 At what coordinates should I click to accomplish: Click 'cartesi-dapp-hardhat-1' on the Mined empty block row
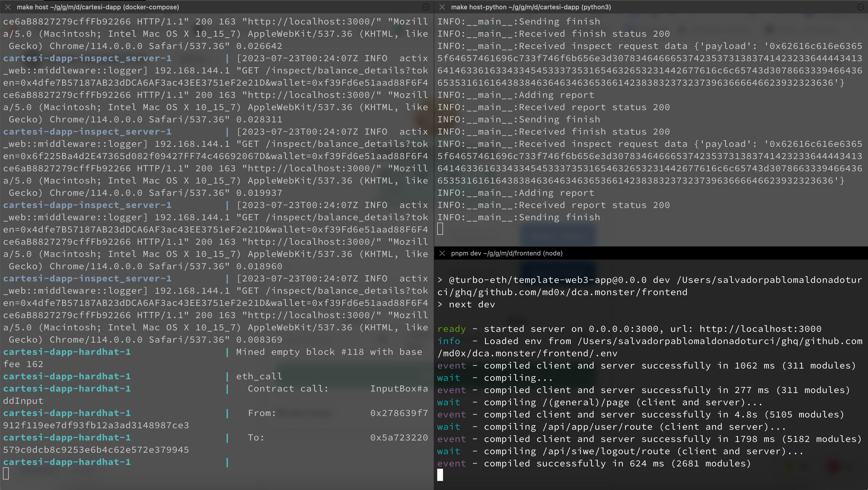(67, 352)
